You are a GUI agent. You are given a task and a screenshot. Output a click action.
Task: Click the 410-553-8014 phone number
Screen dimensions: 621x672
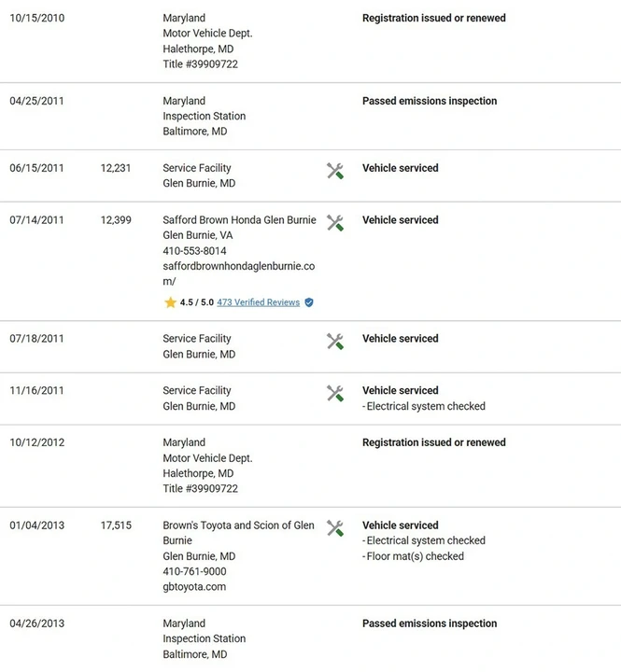pos(194,251)
